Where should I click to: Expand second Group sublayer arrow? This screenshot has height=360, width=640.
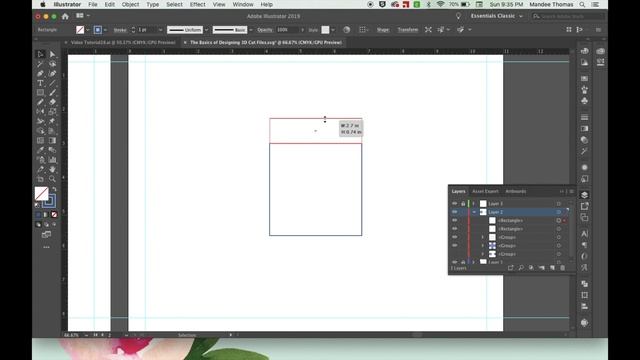[482, 246]
